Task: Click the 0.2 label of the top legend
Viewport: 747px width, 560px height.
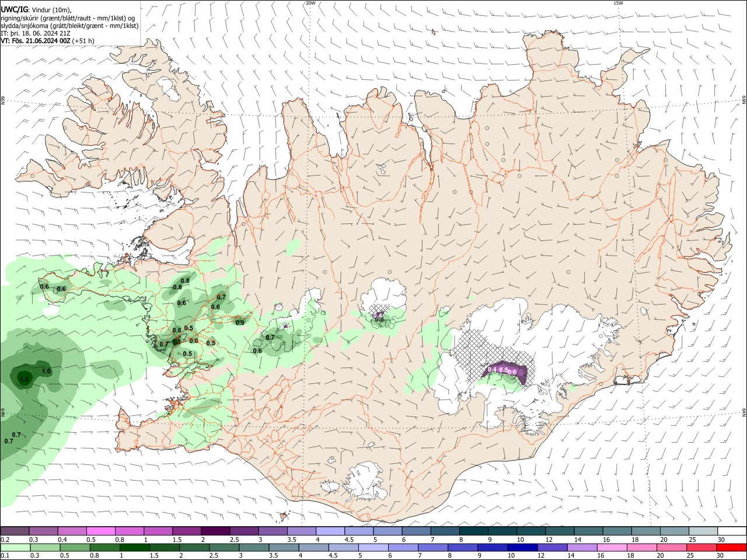Action: tap(5, 540)
